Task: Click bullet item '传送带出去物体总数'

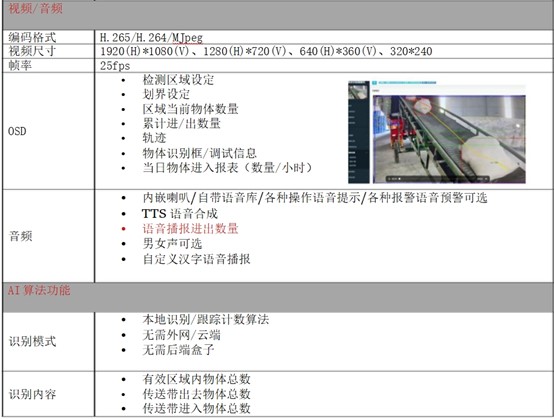Action: pyautogui.click(x=196, y=394)
